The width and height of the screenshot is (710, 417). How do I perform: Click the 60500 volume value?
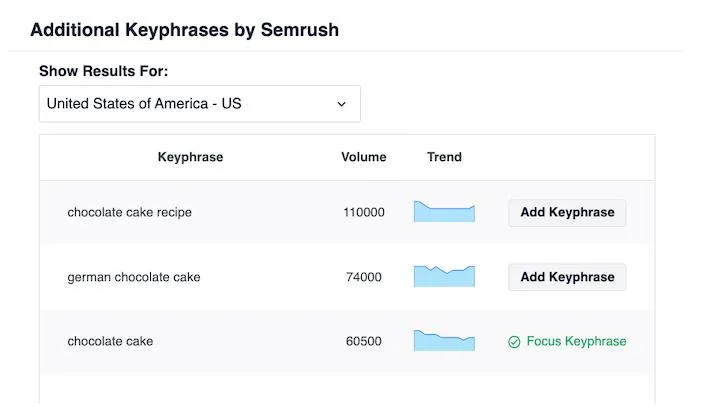(363, 342)
